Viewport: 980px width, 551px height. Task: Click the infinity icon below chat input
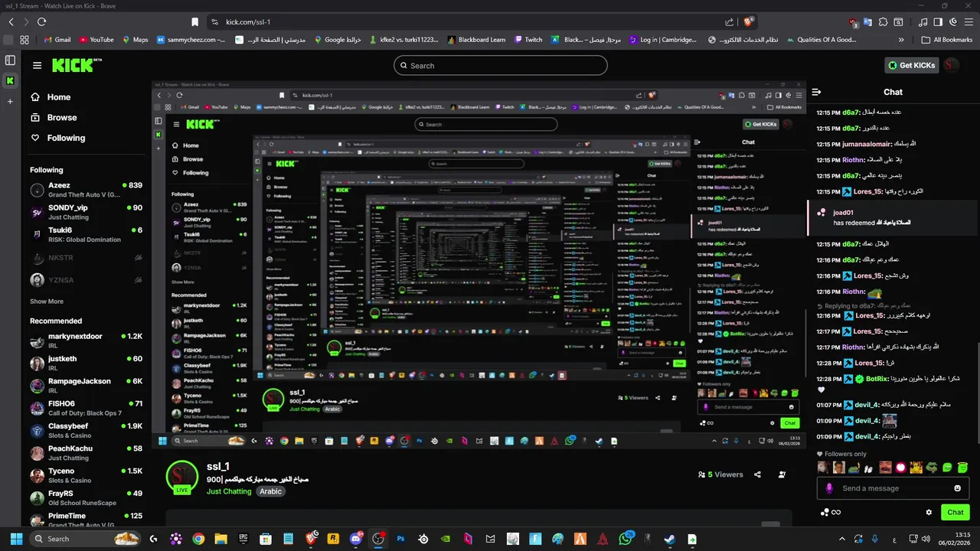pyautogui.click(x=836, y=512)
